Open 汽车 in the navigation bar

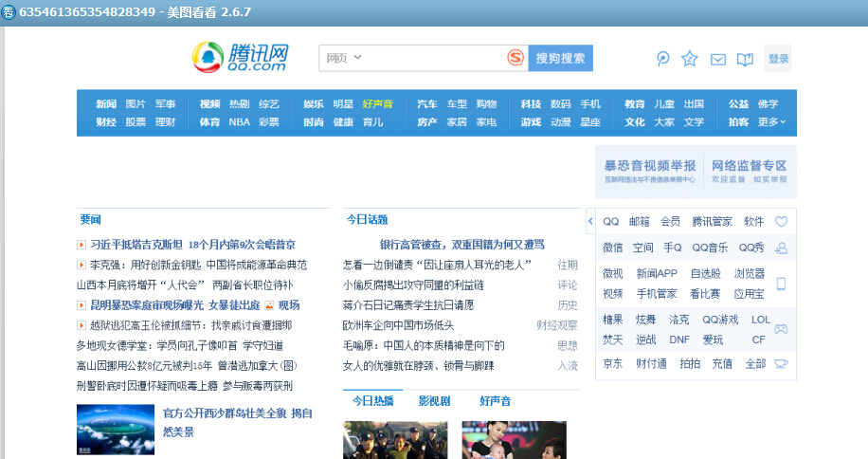[426, 104]
